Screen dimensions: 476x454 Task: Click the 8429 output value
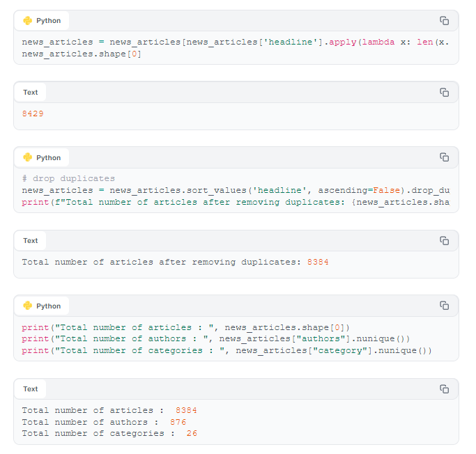(x=33, y=113)
